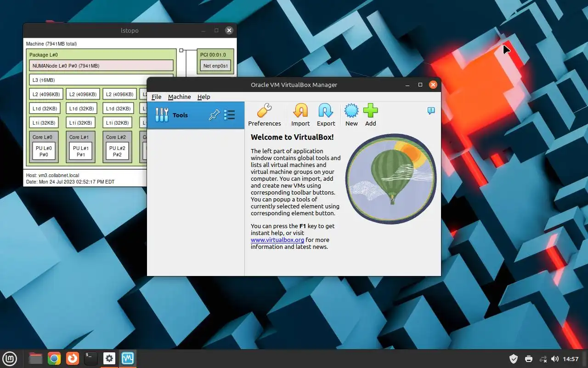Viewport: 588px width, 368px height.
Task: Switch to the lstopo monitor taskbar window
Action: click(127, 358)
